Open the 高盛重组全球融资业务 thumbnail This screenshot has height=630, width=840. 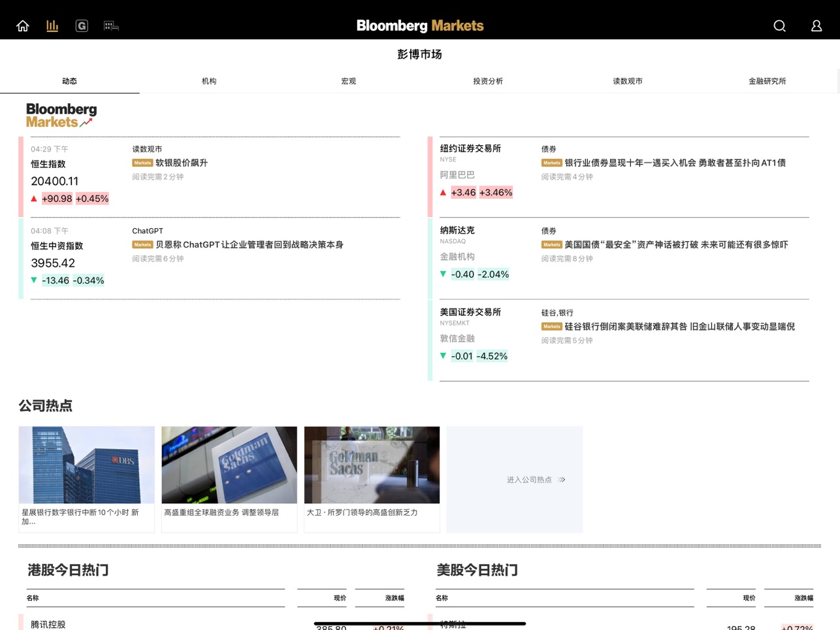tap(229, 465)
